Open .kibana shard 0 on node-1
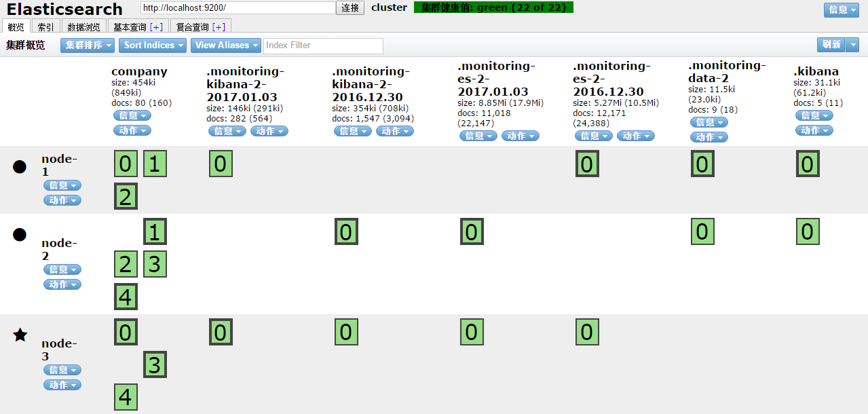The image size is (868, 414). point(808,164)
